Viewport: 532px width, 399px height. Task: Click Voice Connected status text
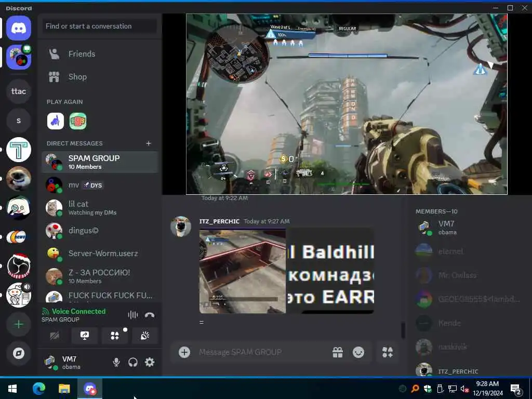[x=79, y=312]
